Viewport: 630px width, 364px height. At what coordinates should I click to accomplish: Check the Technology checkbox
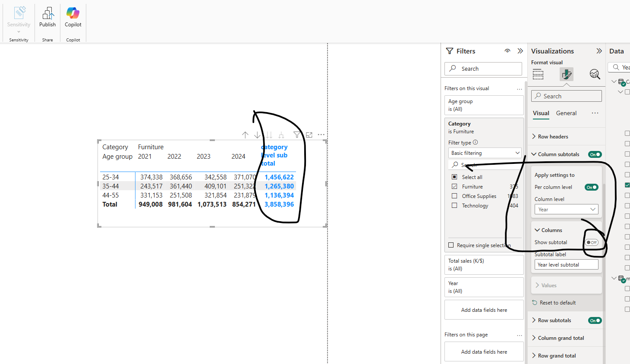coord(454,205)
